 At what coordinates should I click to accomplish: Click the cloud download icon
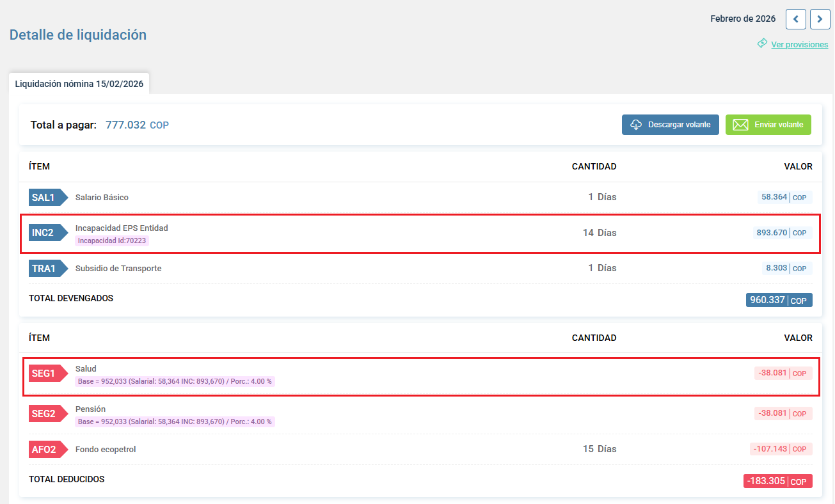[x=636, y=125]
